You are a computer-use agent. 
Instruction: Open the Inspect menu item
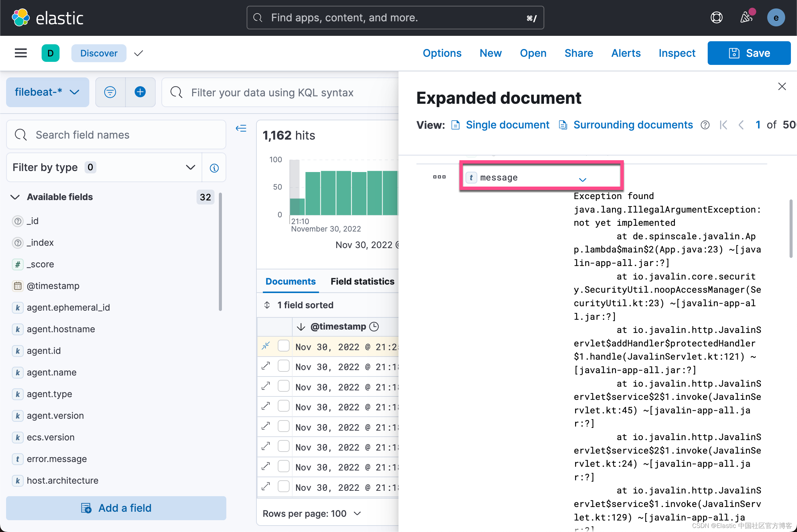677,53
